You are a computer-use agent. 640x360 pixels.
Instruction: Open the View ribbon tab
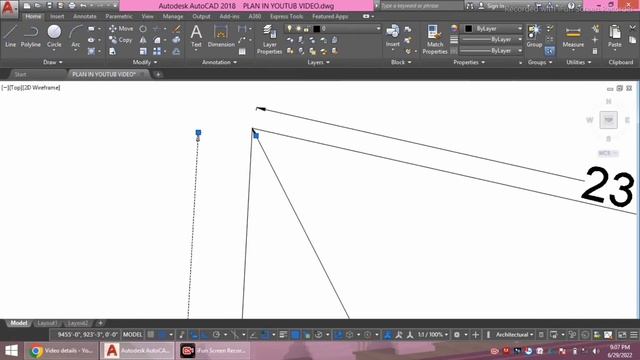pos(147,16)
